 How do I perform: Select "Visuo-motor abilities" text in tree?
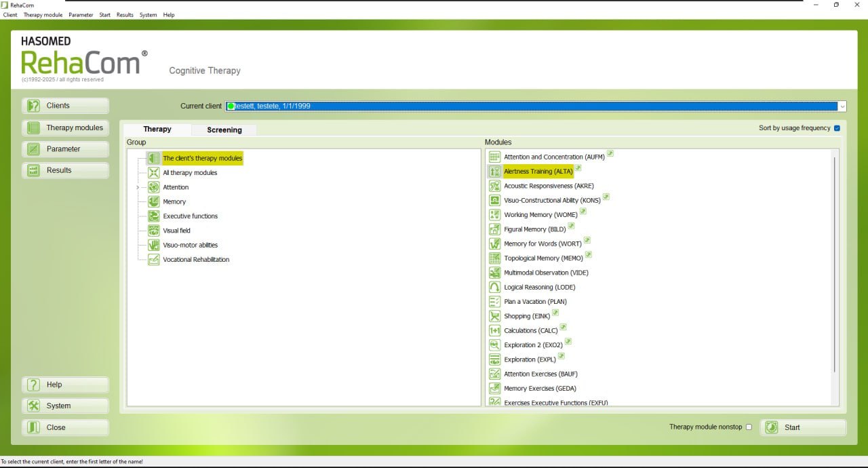click(x=191, y=245)
